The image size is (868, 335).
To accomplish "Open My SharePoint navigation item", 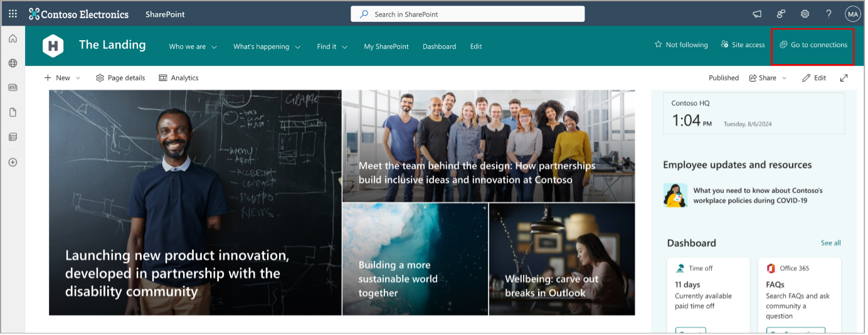I will (x=386, y=46).
